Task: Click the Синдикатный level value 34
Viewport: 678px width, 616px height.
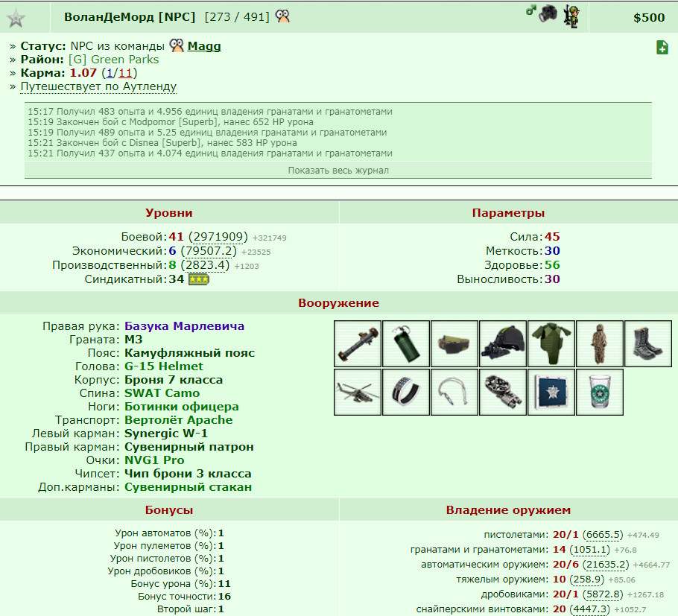Action: [x=176, y=279]
